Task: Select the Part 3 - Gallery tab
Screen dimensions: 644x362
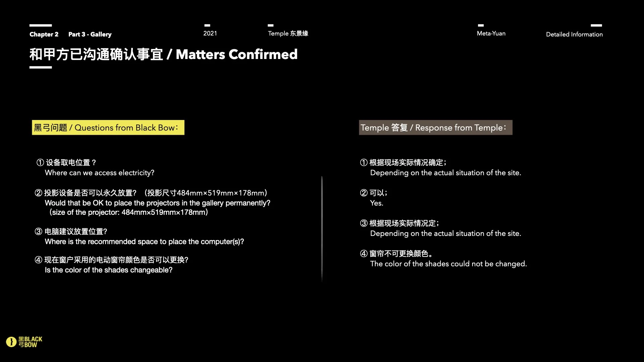Action: tap(90, 34)
